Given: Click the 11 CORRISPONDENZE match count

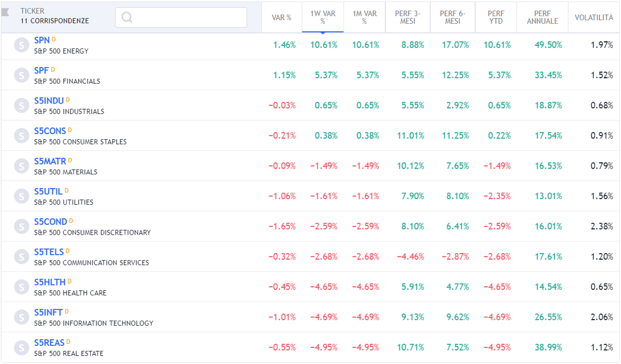Looking at the screenshot, I should coord(55,21).
